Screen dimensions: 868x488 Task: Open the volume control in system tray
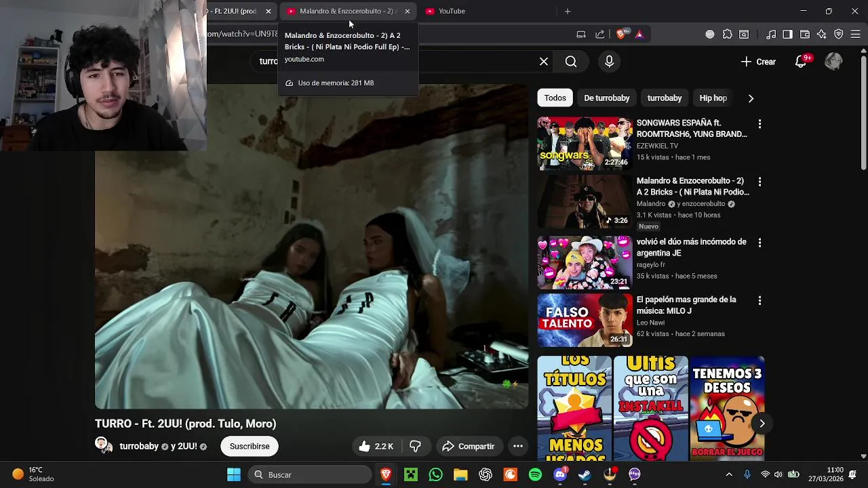click(x=778, y=474)
